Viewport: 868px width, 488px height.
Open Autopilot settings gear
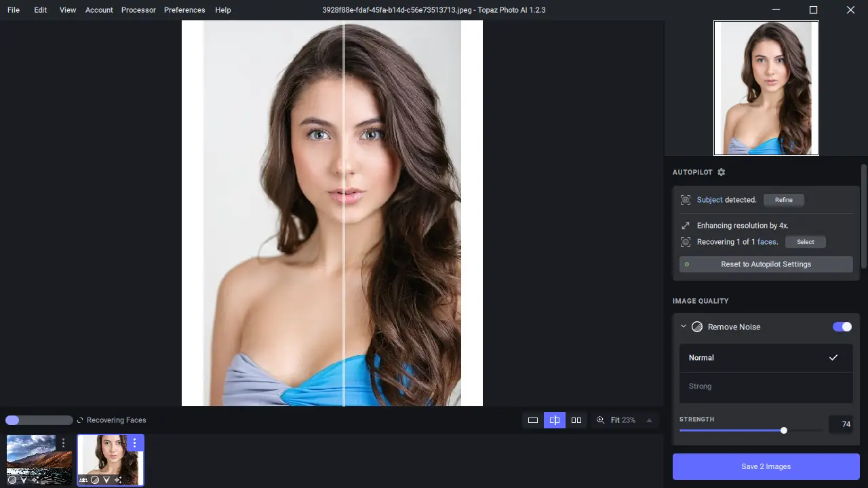pos(722,172)
